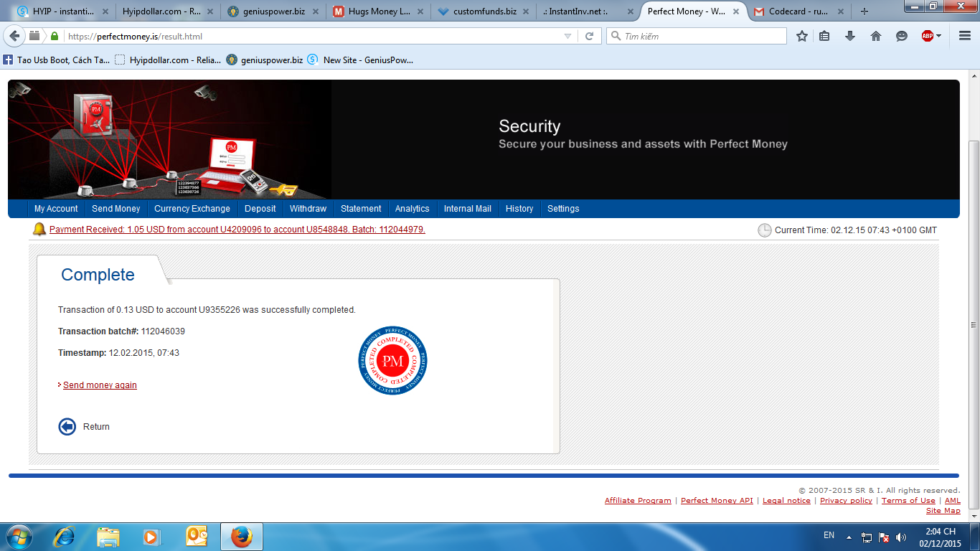The width and height of the screenshot is (980, 551).
Task: Open the Analytics page
Action: point(413,209)
